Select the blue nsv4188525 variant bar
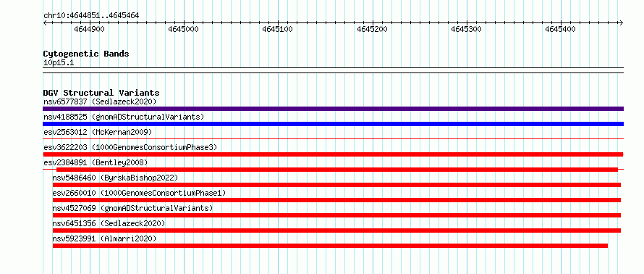The width and height of the screenshot is (644, 274). tap(333, 124)
